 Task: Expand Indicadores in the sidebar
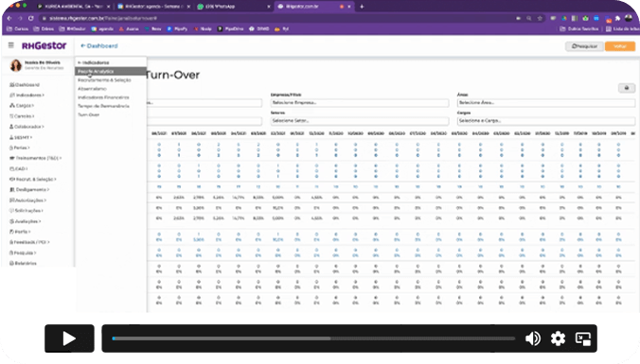(x=27, y=95)
